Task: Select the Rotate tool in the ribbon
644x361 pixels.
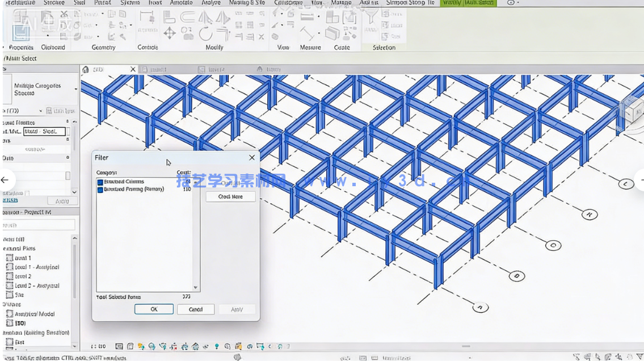Action: 205,33
